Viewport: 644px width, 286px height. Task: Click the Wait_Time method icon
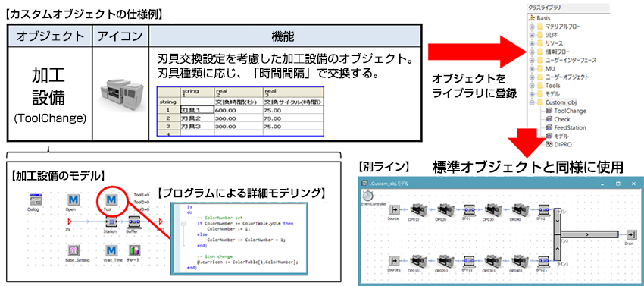click(x=111, y=250)
